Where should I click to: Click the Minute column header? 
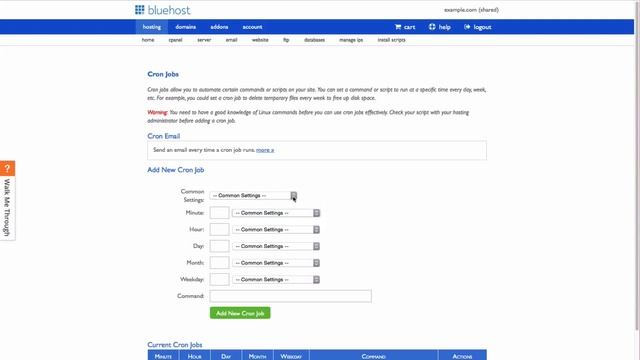(x=163, y=356)
